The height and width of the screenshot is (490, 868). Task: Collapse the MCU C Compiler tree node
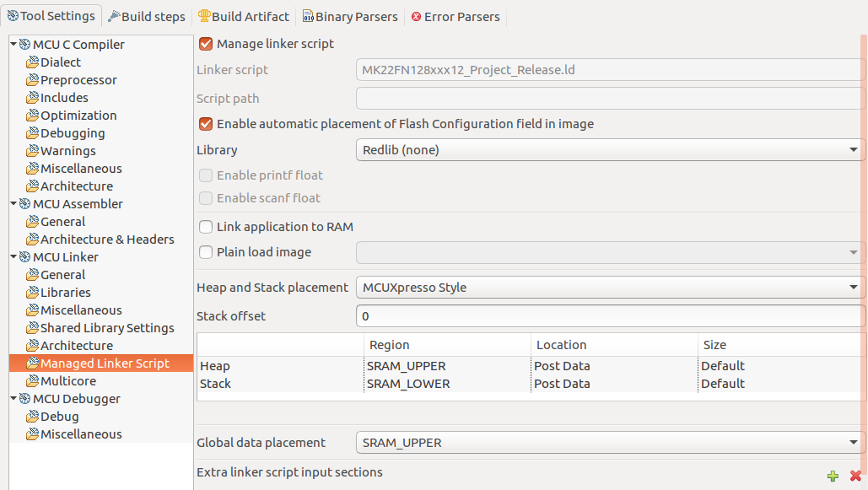[13, 44]
